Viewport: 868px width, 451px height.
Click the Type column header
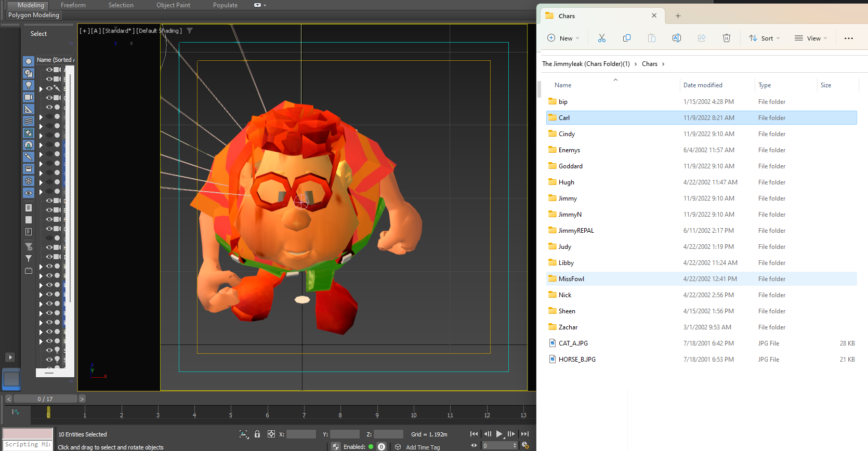pos(765,85)
